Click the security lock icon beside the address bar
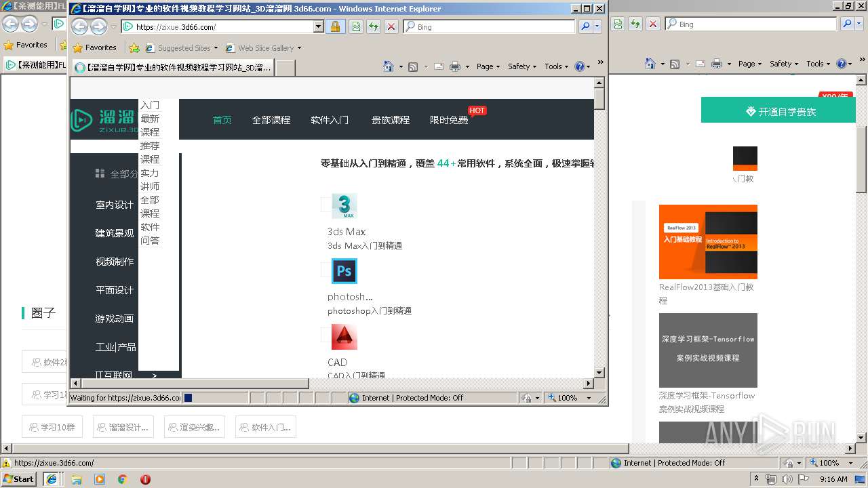 point(335,26)
